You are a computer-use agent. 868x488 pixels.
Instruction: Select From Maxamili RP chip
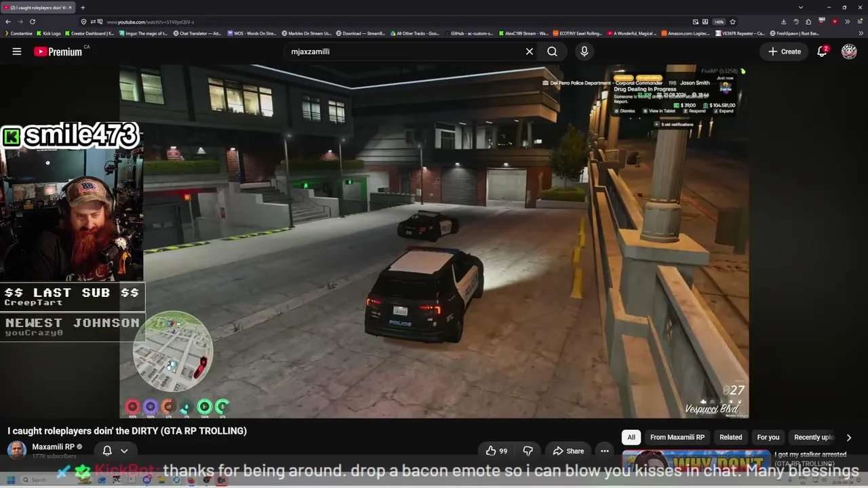(x=677, y=437)
